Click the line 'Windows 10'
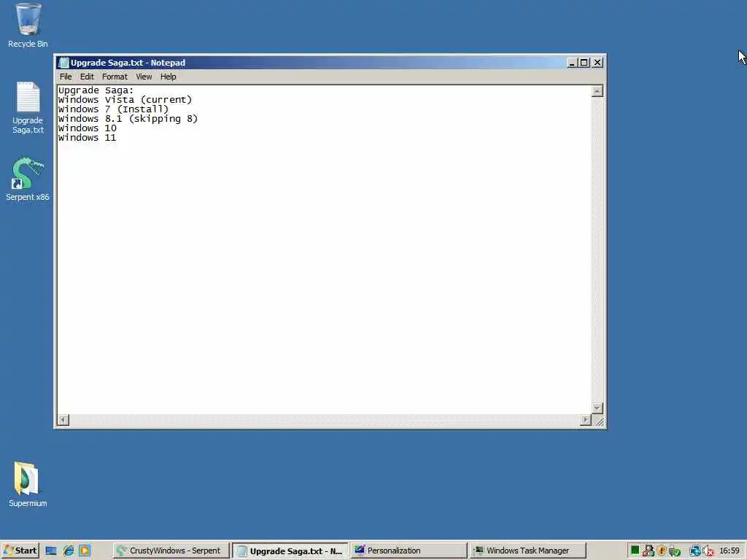 (x=88, y=128)
